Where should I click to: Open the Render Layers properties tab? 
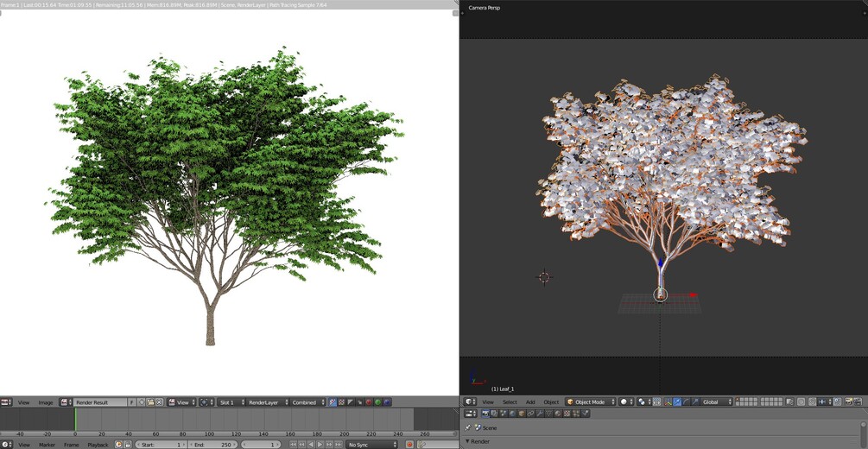point(494,414)
